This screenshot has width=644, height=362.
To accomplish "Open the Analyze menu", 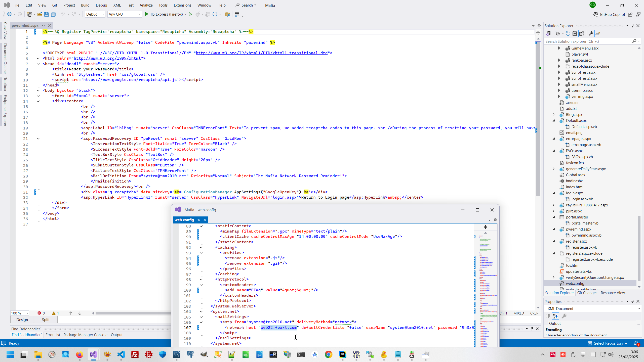I will tap(146, 5).
